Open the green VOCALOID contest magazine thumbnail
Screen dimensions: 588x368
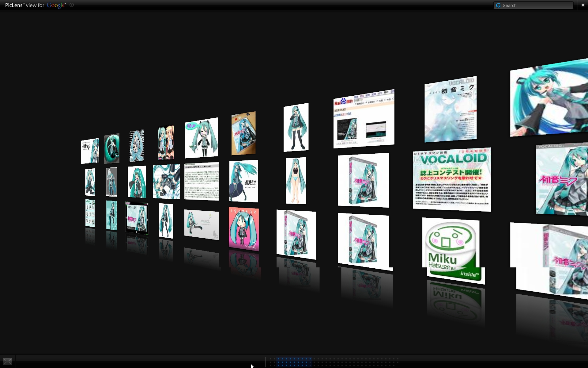coord(452,179)
